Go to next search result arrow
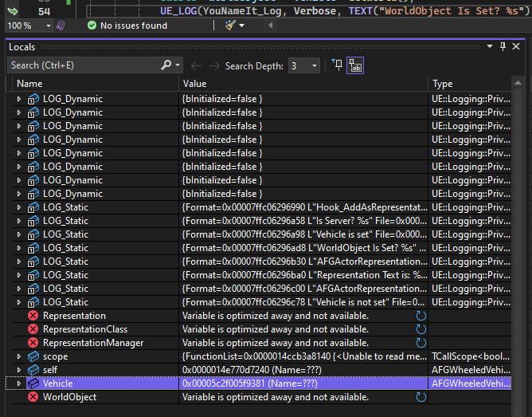Viewport: 532px width, 417px height. pos(214,65)
